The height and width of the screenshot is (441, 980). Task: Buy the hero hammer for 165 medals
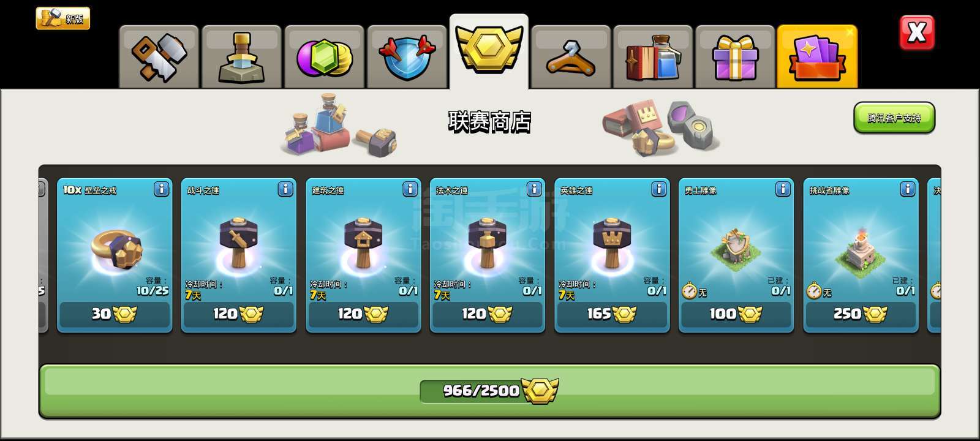[612, 314]
